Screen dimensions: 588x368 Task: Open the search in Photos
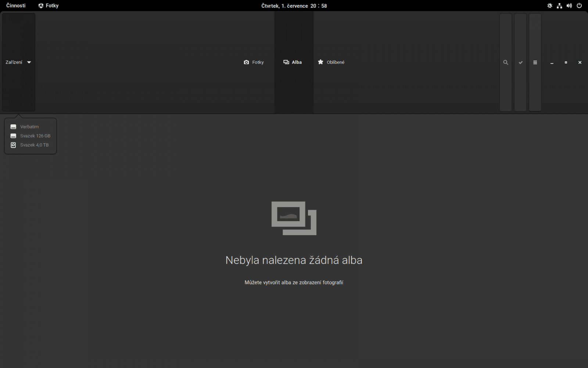tap(505, 62)
